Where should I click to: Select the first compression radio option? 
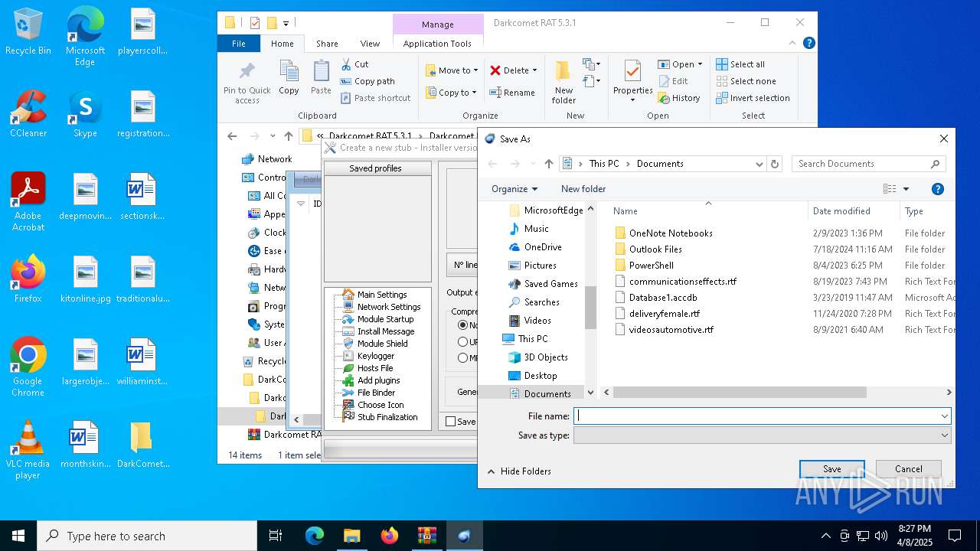coord(462,325)
